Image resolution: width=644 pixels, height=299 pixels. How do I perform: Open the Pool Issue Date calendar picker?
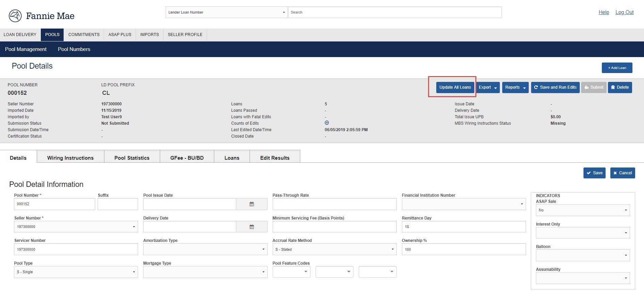(252, 204)
